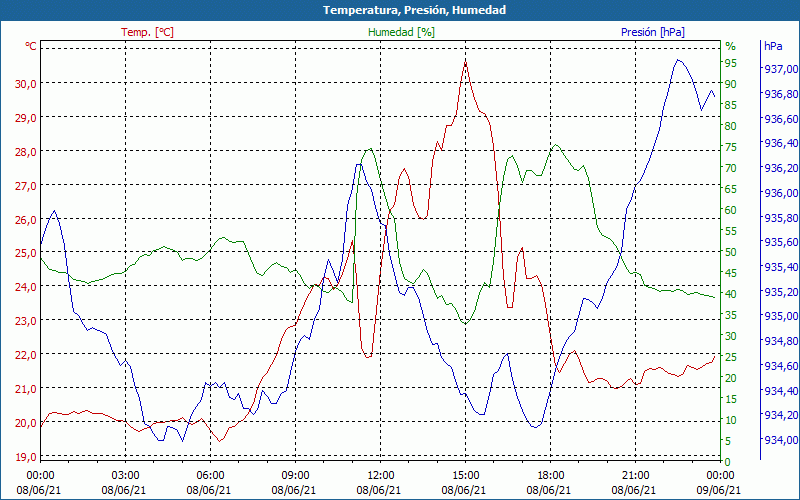
Task: Click pressure axis value 934,20
Action: coord(780,415)
